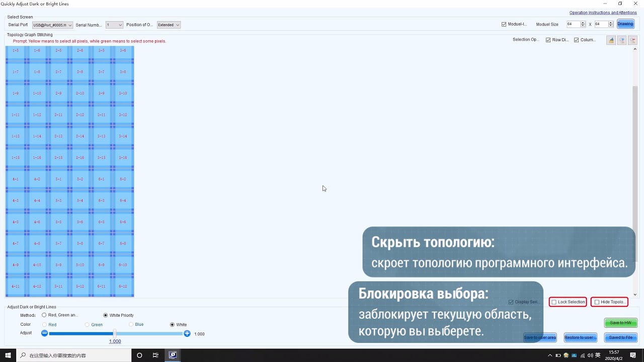Click the zoom-in magnifier with plus

pyautogui.click(x=622, y=40)
